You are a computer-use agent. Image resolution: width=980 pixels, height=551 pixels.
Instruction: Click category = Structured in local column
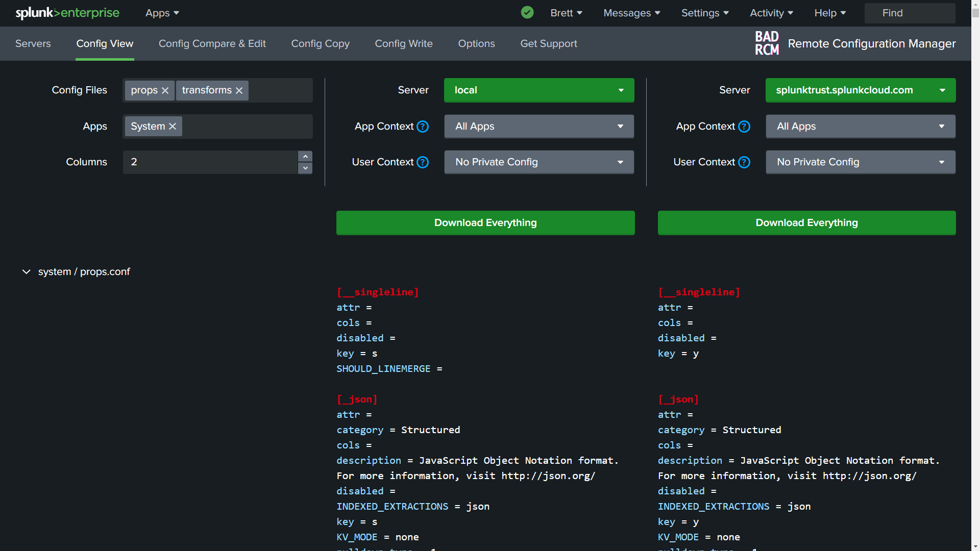398,430
